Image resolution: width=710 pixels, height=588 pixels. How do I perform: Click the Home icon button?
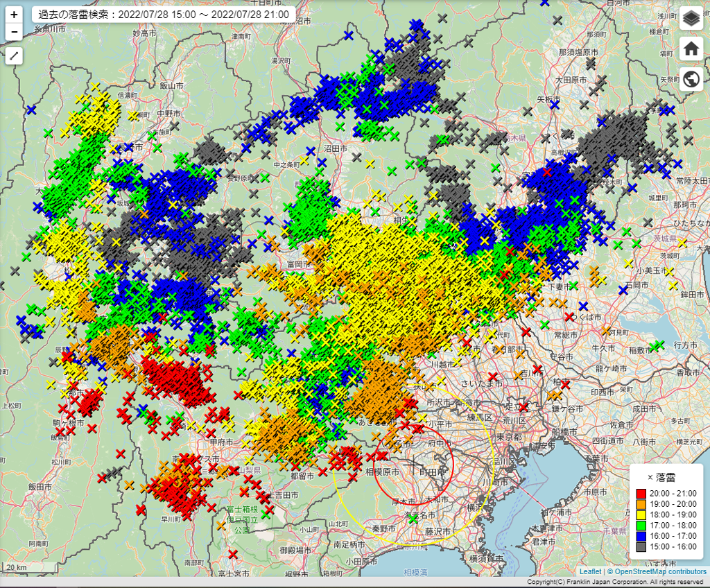(691, 49)
